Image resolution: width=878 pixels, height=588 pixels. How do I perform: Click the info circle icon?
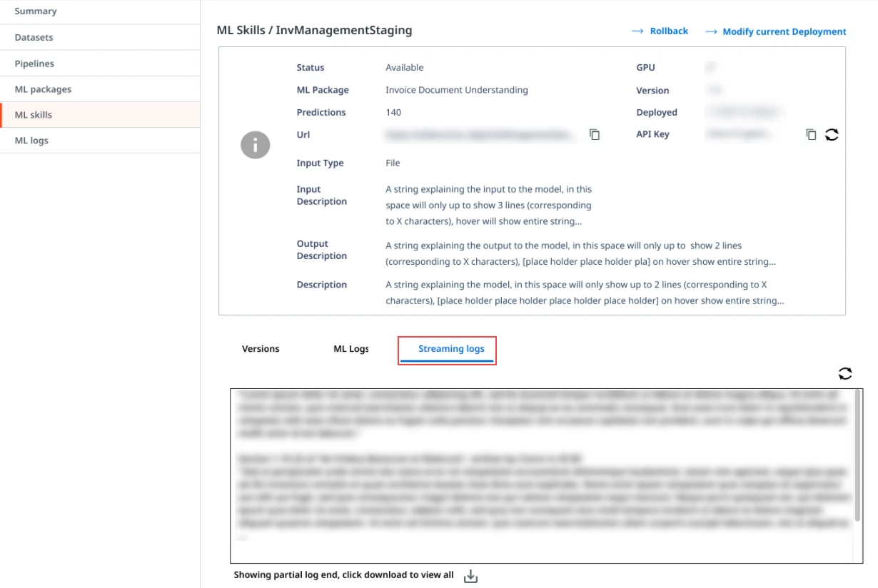[x=255, y=145]
